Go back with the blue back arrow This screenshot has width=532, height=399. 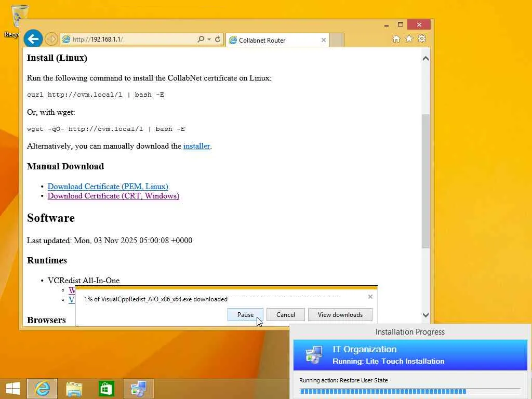pos(33,39)
